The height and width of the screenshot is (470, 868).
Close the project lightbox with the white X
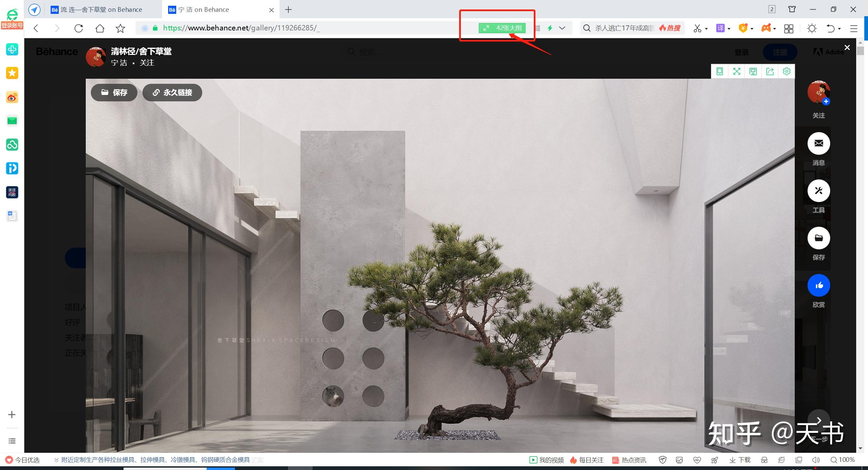click(847, 48)
